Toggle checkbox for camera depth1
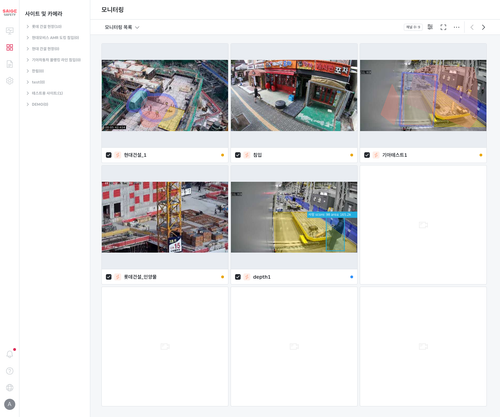500x417 pixels. [238, 277]
